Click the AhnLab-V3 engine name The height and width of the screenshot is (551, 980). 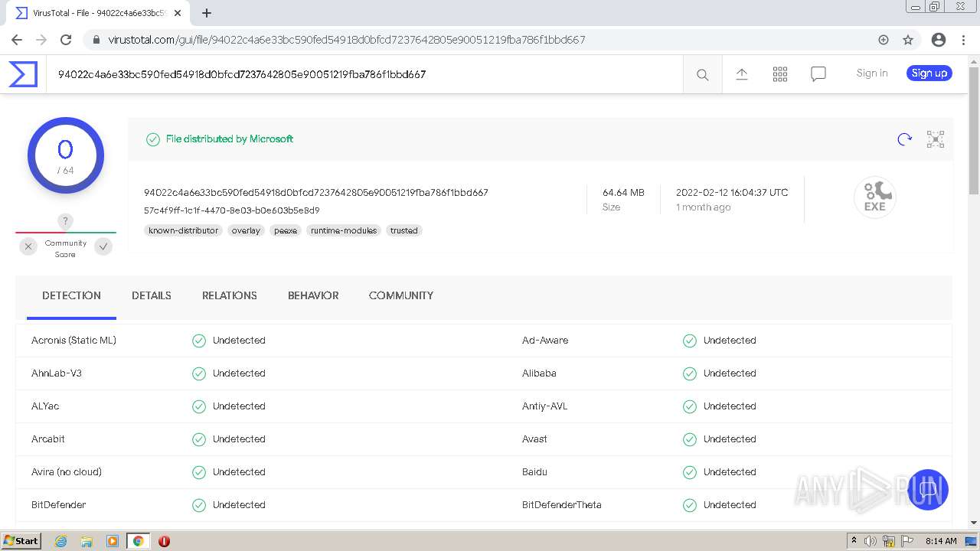pyautogui.click(x=57, y=373)
